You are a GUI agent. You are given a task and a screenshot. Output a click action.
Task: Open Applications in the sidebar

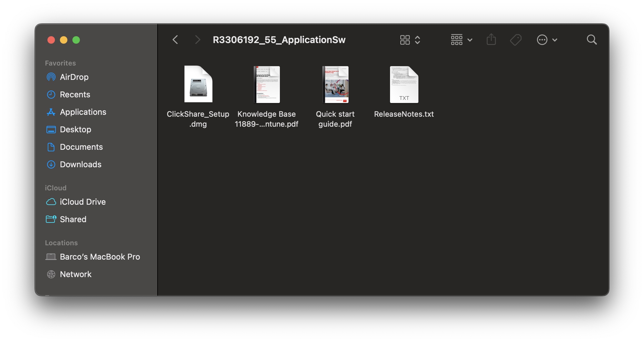click(83, 112)
